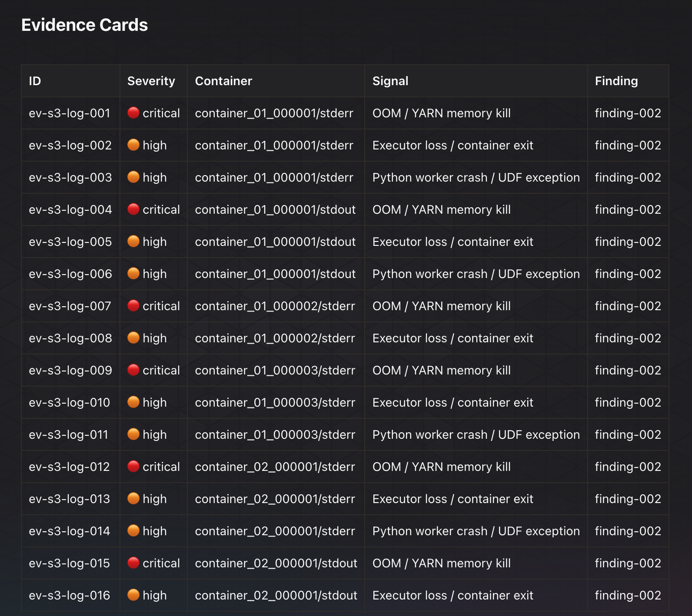Click OOM / YARN memory kill in row ev-s3-log-001
The width and height of the screenshot is (692, 616).
coord(442,113)
